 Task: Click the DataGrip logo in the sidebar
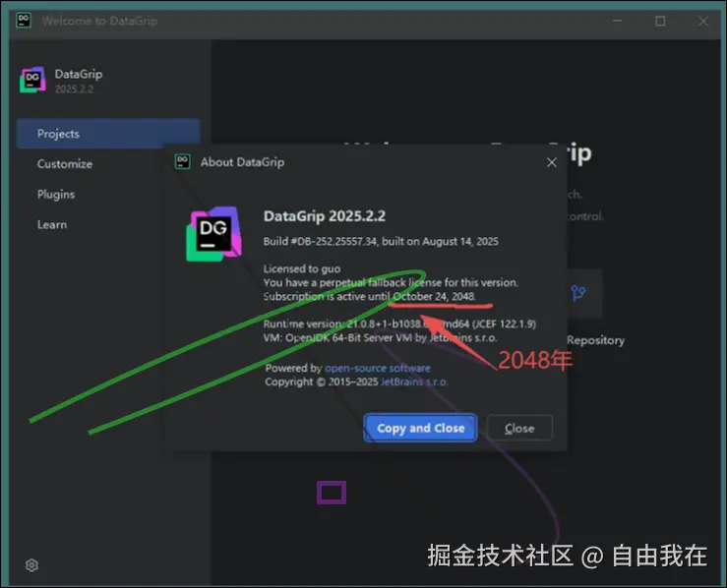tap(32, 80)
